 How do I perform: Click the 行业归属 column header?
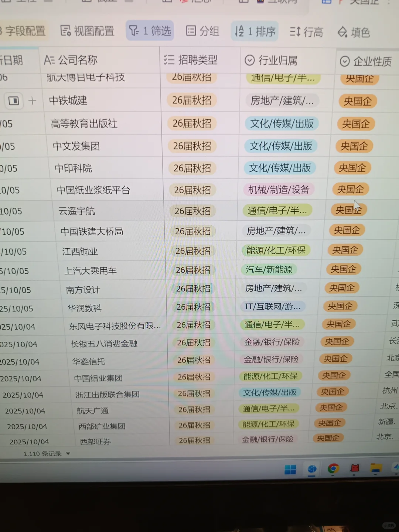pos(288,60)
